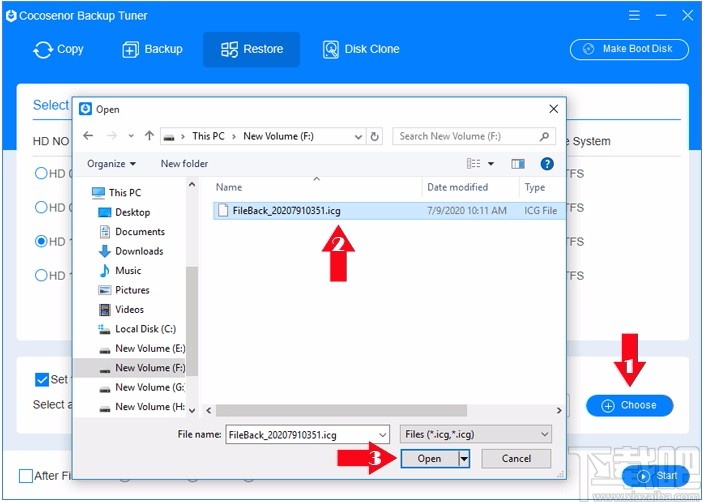
Task: Open the view options dropdown arrow
Action: [x=491, y=164]
